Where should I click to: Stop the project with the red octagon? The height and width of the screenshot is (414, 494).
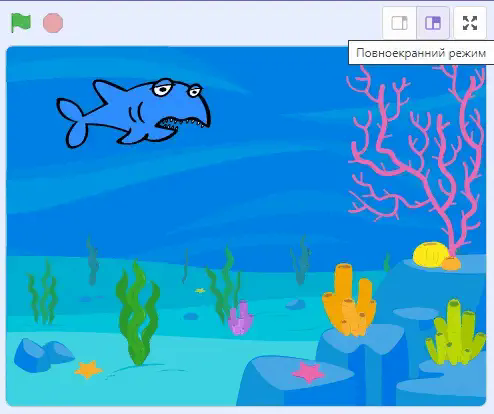click(x=53, y=23)
